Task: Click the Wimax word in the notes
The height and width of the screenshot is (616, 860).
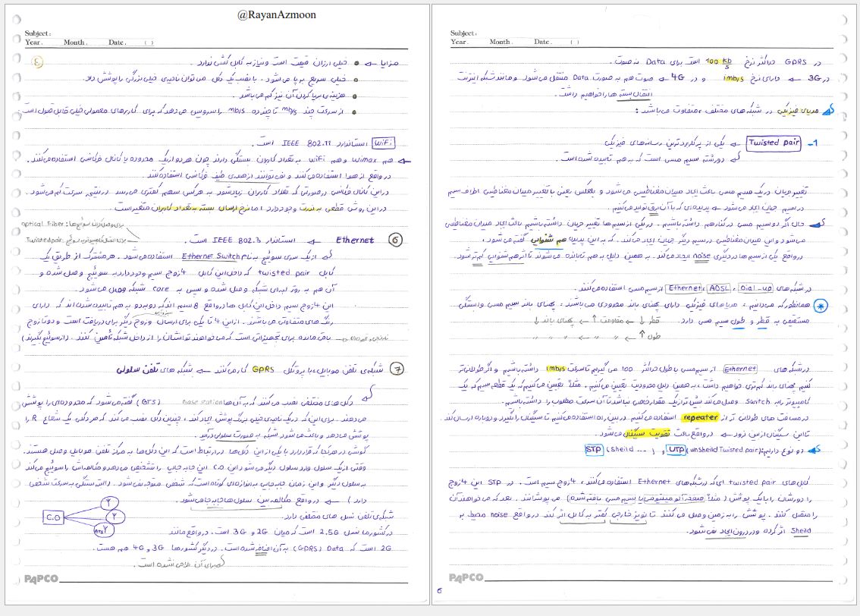Action: click(x=364, y=160)
